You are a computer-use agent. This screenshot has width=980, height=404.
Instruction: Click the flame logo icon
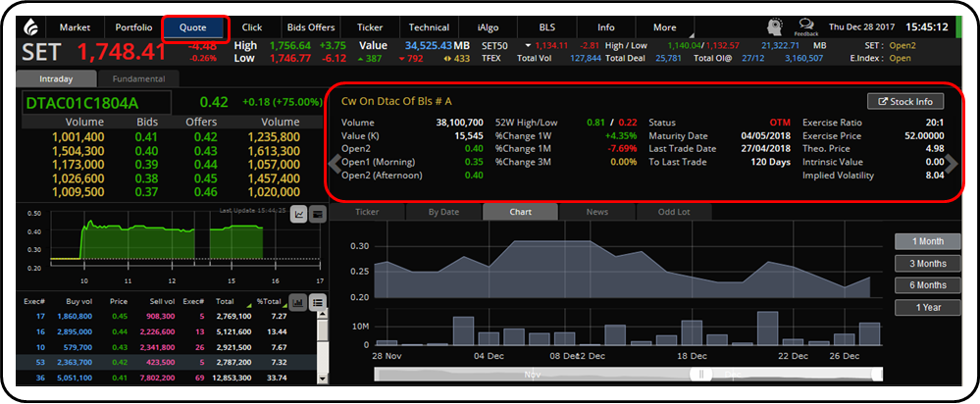tap(30, 28)
